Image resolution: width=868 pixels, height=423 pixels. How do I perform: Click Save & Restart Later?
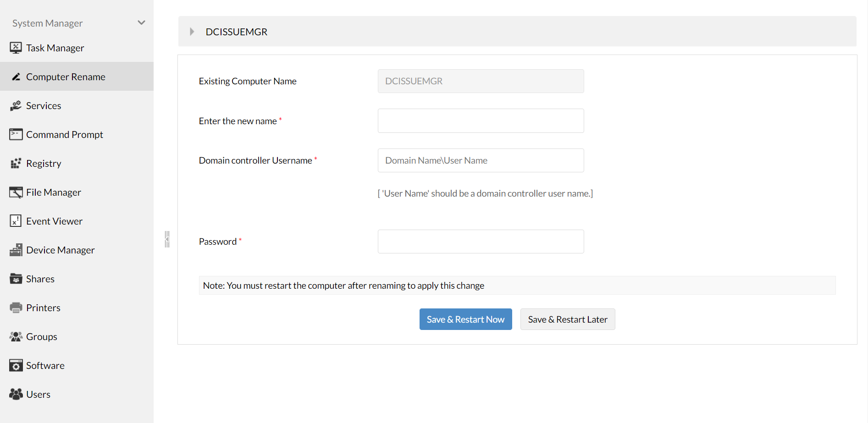click(567, 319)
